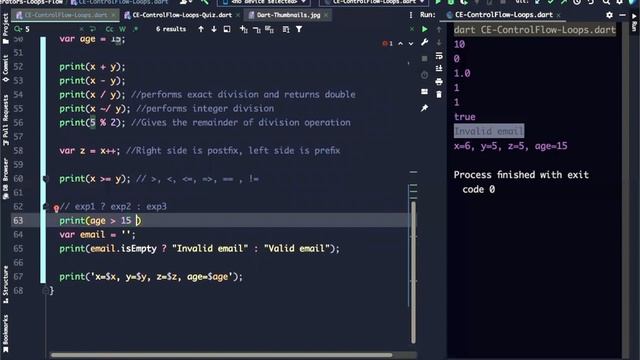
Task: Close the Dart-Thumbnails.jpg tab
Action: point(326,15)
